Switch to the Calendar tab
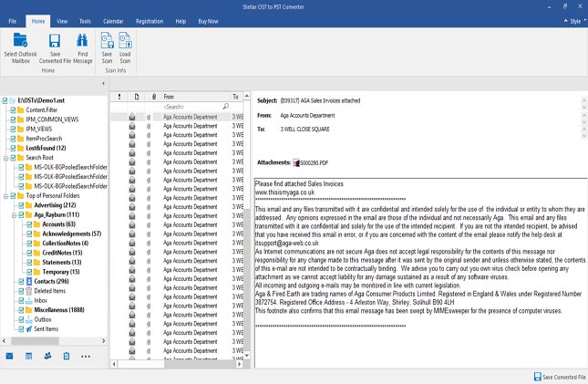This screenshot has height=384, width=588. coord(113,21)
